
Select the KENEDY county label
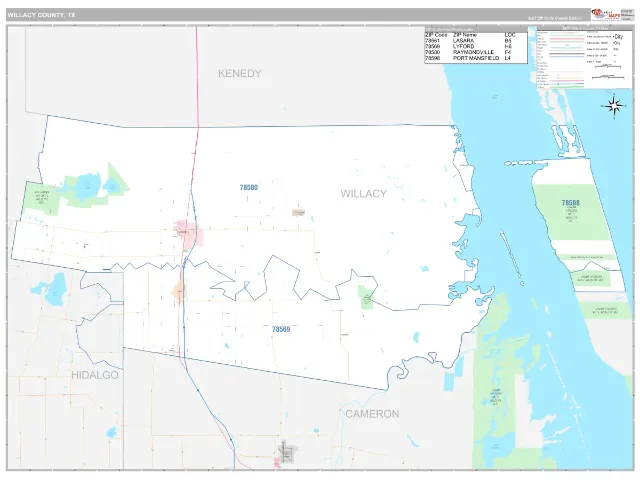coord(240,73)
